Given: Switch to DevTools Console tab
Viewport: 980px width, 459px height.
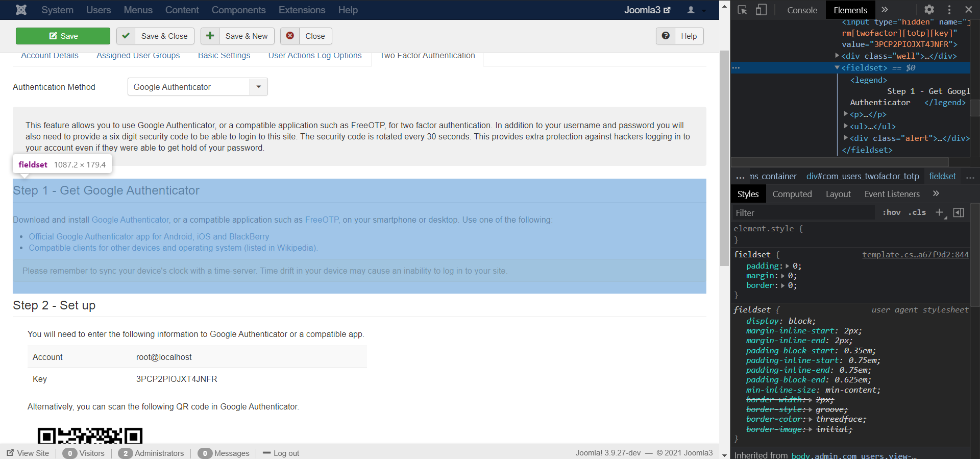Looking at the screenshot, I should click(802, 10).
